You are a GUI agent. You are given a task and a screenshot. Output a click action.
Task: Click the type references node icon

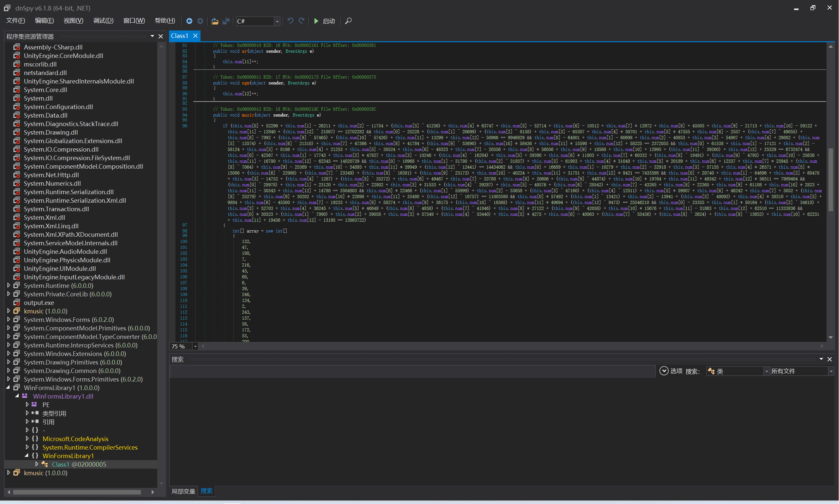35,413
